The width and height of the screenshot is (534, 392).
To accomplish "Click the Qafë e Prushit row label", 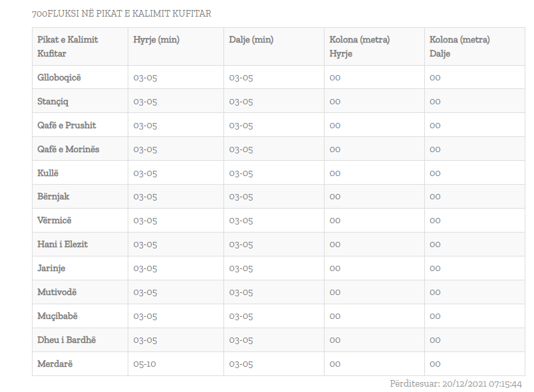I will (x=67, y=125).
